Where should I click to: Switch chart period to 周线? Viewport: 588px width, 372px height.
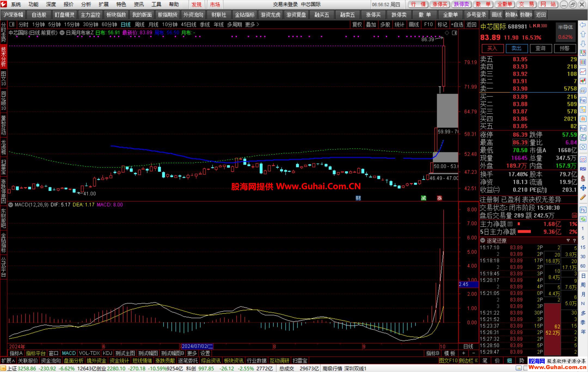(x=140, y=25)
